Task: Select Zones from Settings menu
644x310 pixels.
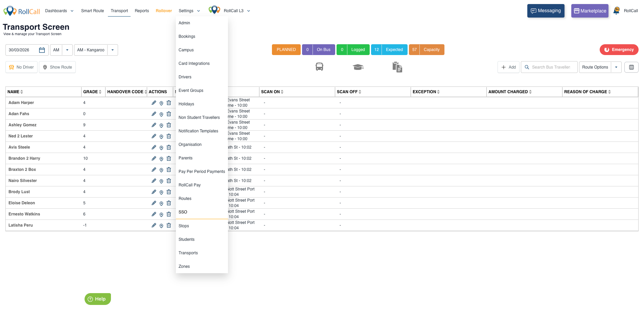Action: click(202, 266)
